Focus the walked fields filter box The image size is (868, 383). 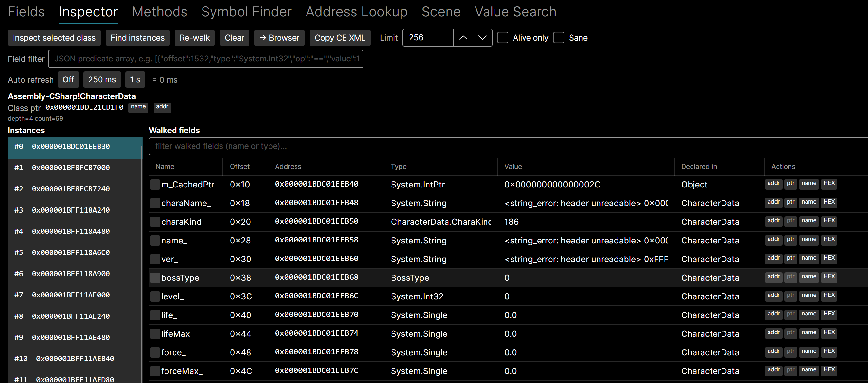point(508,146)
